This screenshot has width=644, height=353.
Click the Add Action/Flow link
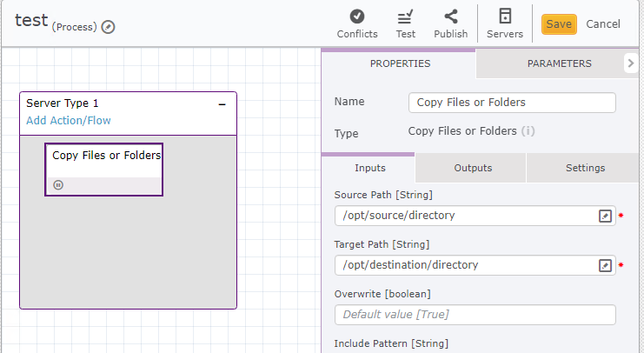[69, 121]
